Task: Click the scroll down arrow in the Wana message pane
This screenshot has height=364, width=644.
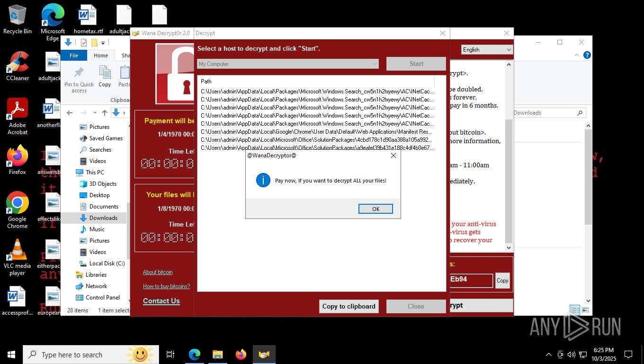Action: coord(509,247)
